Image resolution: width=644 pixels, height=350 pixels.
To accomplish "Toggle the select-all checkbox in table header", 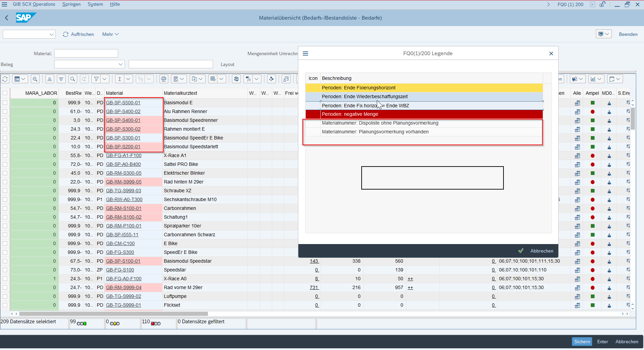I will (5, 93).
